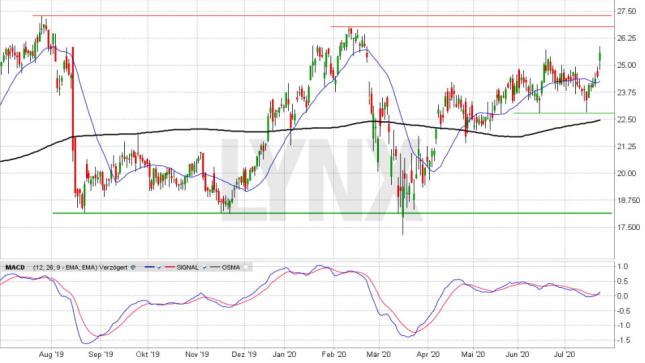Select the 27.50 price axis label
645x363 pixels.
626,12
